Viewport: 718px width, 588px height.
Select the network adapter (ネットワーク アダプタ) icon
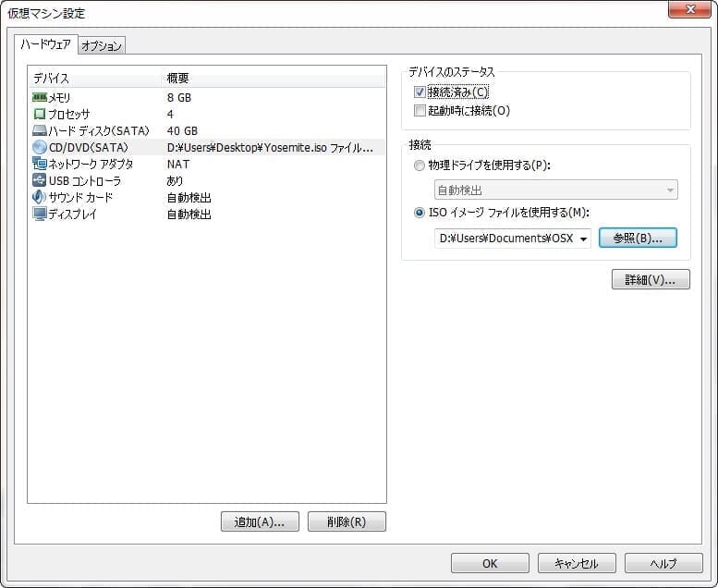coord(40,164)
